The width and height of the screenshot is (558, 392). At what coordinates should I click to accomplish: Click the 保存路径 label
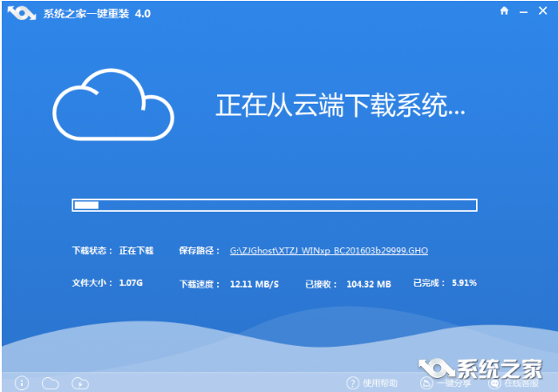[200, 251]
